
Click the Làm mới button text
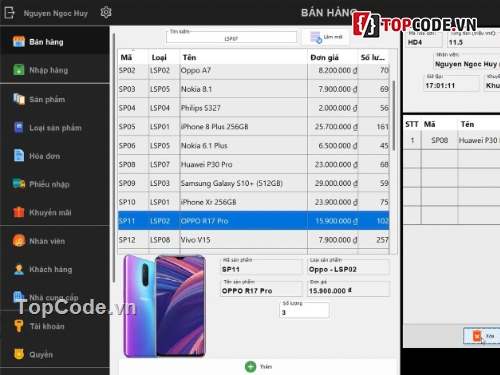coord(333,37)
